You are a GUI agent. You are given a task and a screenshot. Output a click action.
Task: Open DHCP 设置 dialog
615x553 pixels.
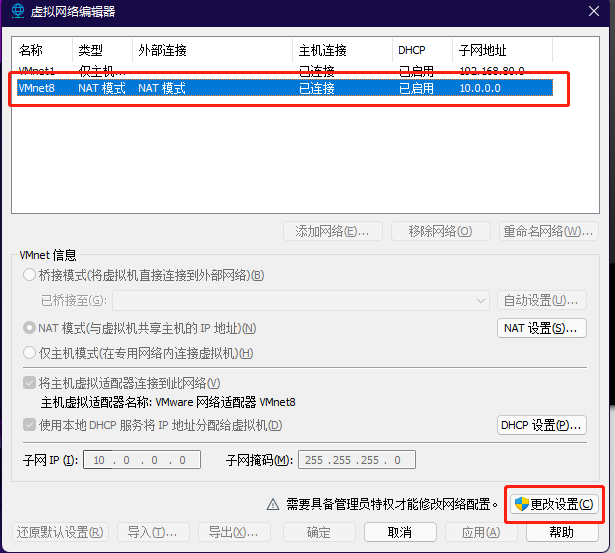(542, 425)
